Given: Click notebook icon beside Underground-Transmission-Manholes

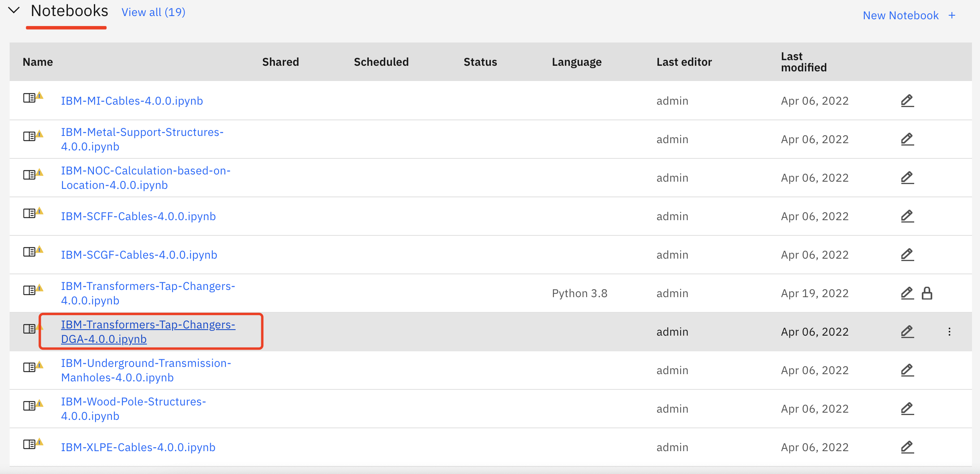Looking at the screenshot, I should pos(30,367).
